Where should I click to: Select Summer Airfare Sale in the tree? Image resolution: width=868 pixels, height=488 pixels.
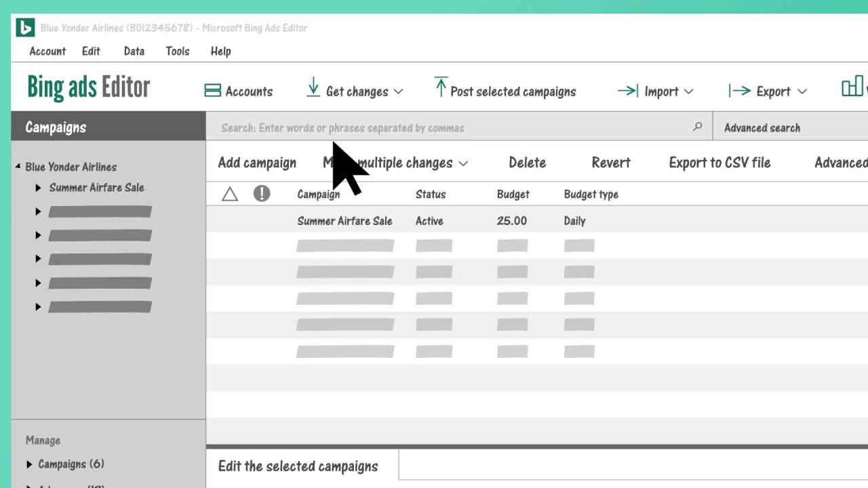pos(97,188)
